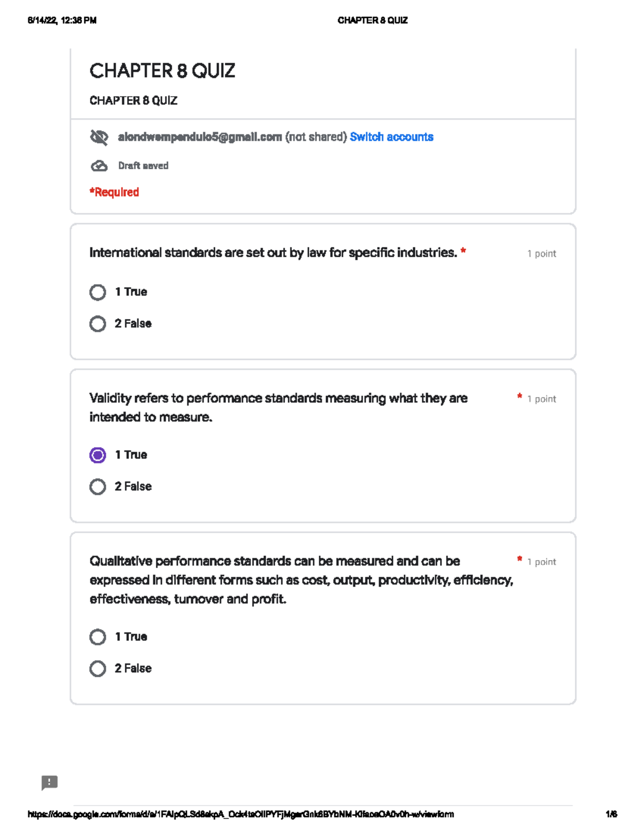Select False for international standards question
The height and width of the screenshot is (834, 644).
(98, 324)
